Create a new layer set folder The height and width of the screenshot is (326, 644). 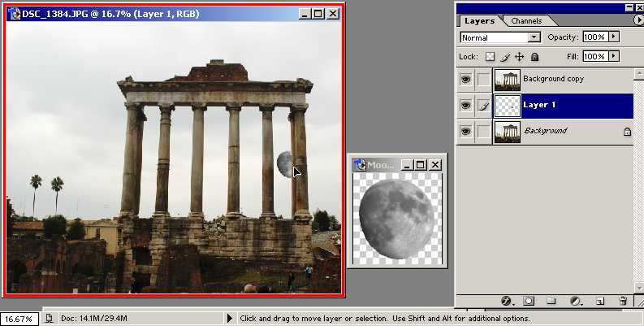tap(551, 301)
